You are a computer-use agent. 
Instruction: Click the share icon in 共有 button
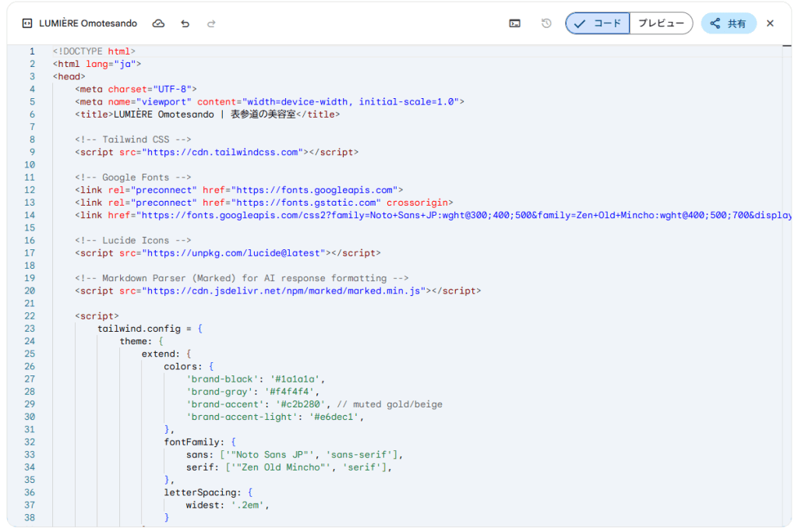pyautogui.click(x=715, y=23)
